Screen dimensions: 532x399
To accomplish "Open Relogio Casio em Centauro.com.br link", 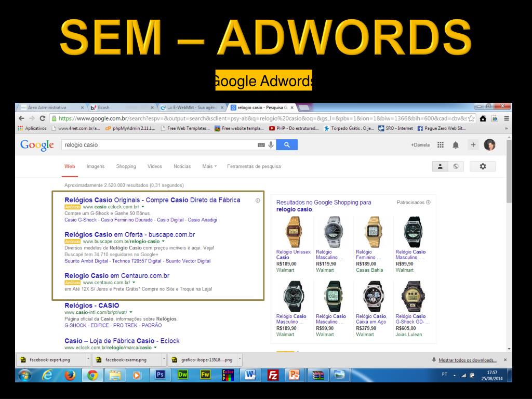I will 117,275.
